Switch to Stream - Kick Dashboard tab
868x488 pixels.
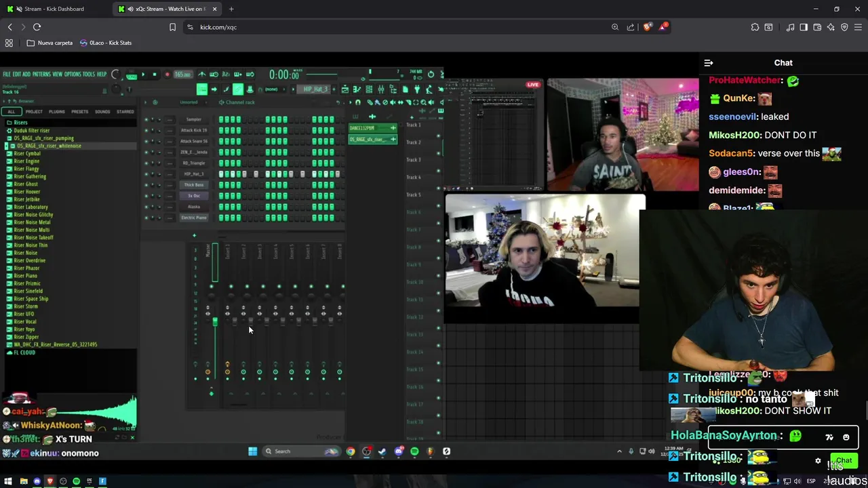tap(54, 9)
